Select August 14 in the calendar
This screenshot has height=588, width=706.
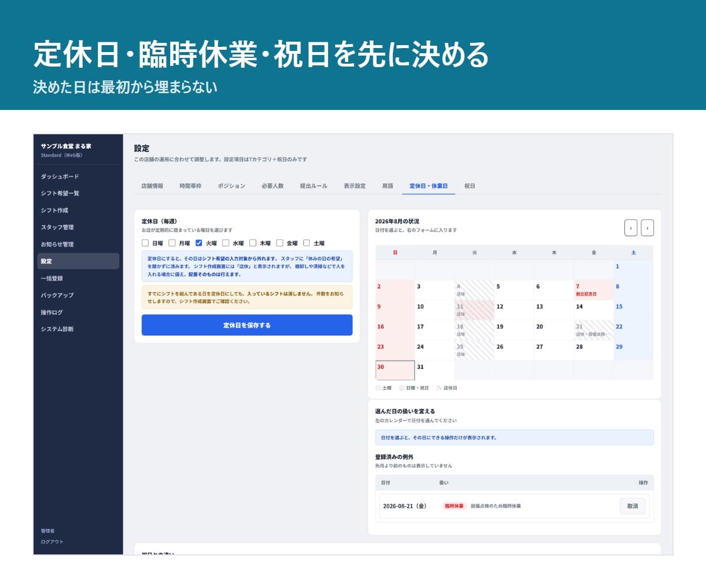(x=594, y=310)
